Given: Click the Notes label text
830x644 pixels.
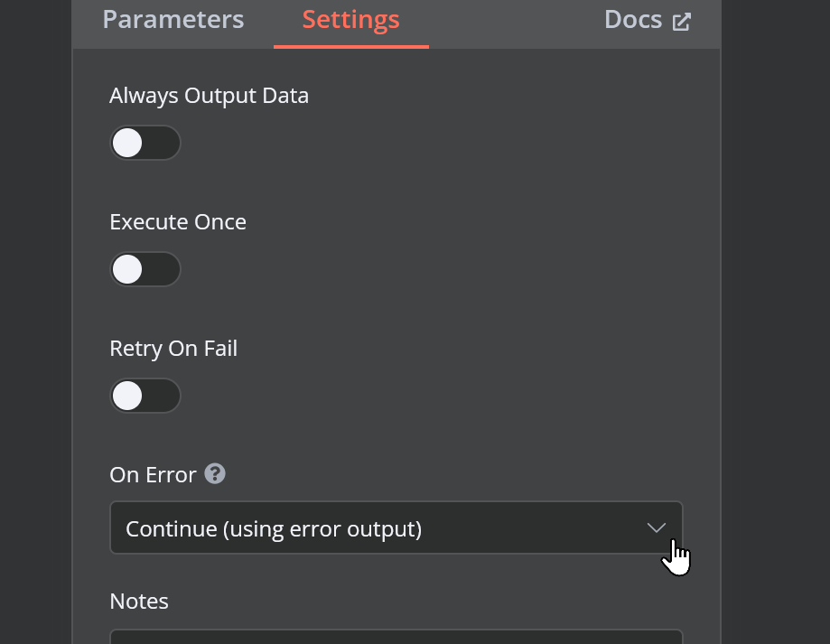Looking at the screenshot, I should (x=139, y=602).
